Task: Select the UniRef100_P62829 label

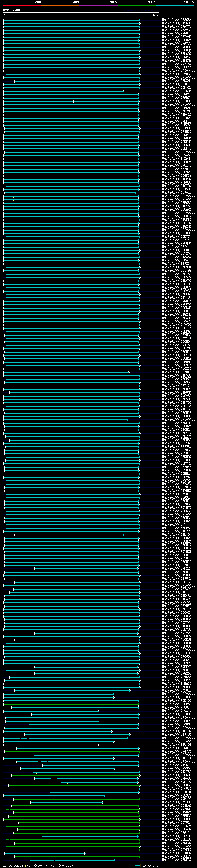Action: (176, 118)
